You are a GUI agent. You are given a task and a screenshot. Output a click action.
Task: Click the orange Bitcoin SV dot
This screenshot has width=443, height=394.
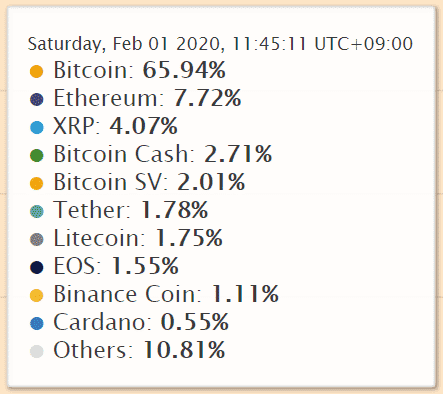(x=37, y=183)
